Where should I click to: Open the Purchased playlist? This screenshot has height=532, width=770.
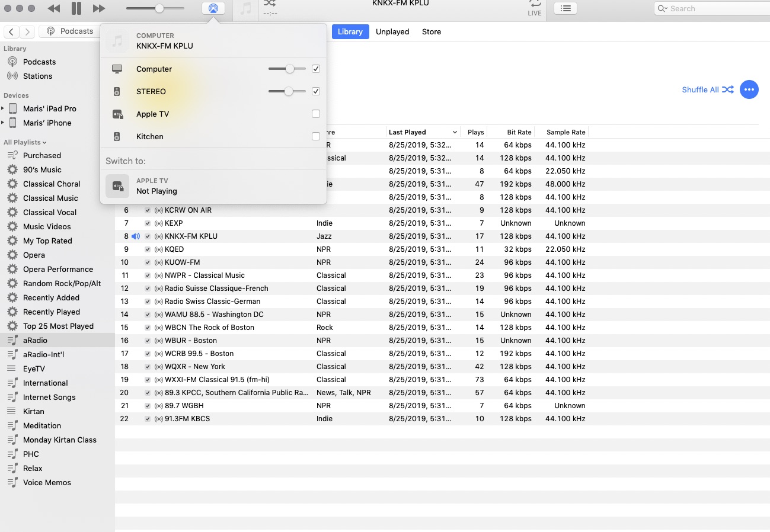click(41, 155)
